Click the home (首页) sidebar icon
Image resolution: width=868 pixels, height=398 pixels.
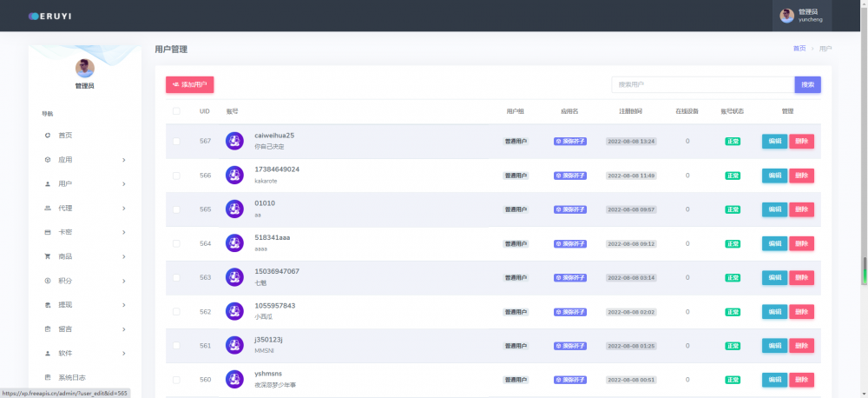click(48, 136)
